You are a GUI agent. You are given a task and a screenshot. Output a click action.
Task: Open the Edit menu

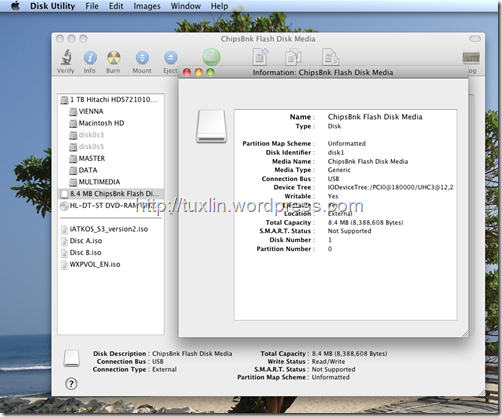116,6
